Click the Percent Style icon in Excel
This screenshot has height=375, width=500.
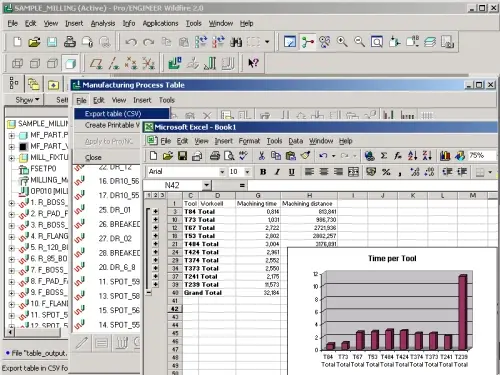click(386, 172)
